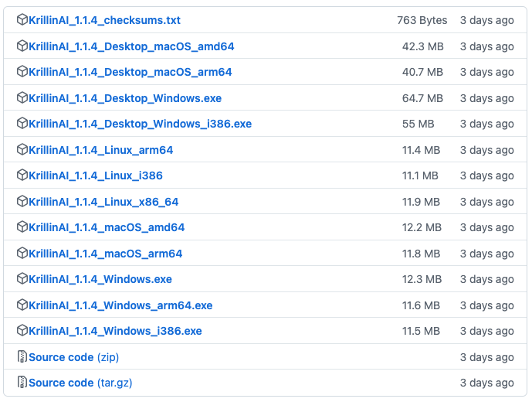This screenshot has width=532, height=402.
Task: Click the 763 Bytes size text
Action: tap(422, 20)
